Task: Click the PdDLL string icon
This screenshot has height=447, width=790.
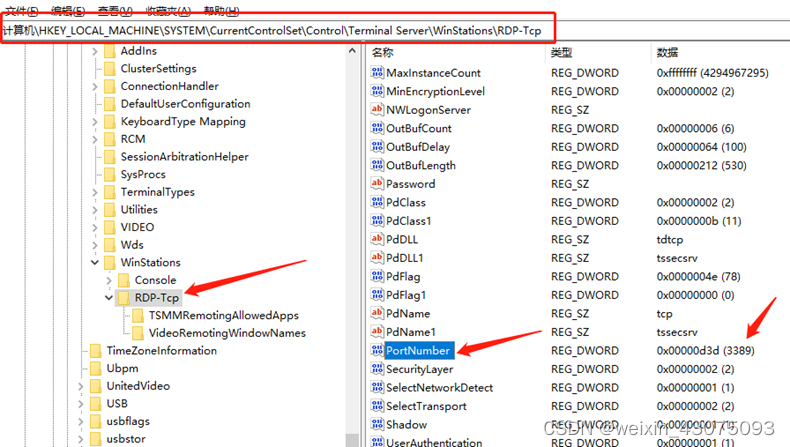Action: point(377,238)
